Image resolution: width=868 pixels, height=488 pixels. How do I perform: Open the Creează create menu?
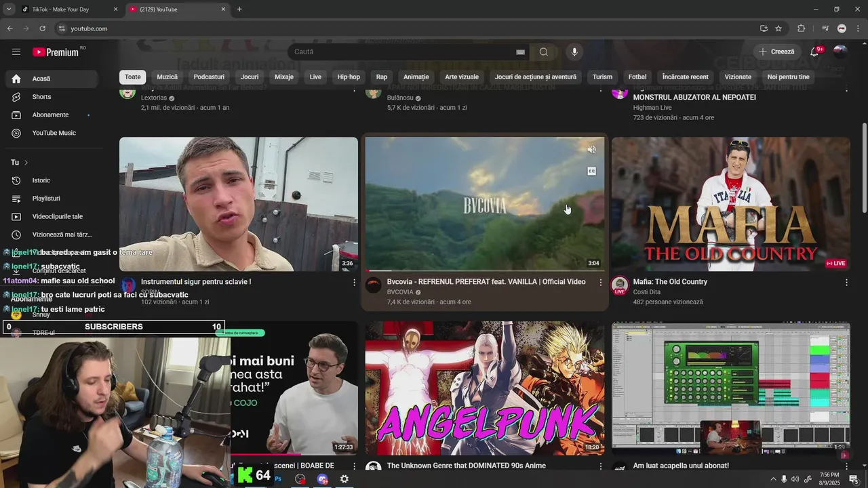pos(776,52)
